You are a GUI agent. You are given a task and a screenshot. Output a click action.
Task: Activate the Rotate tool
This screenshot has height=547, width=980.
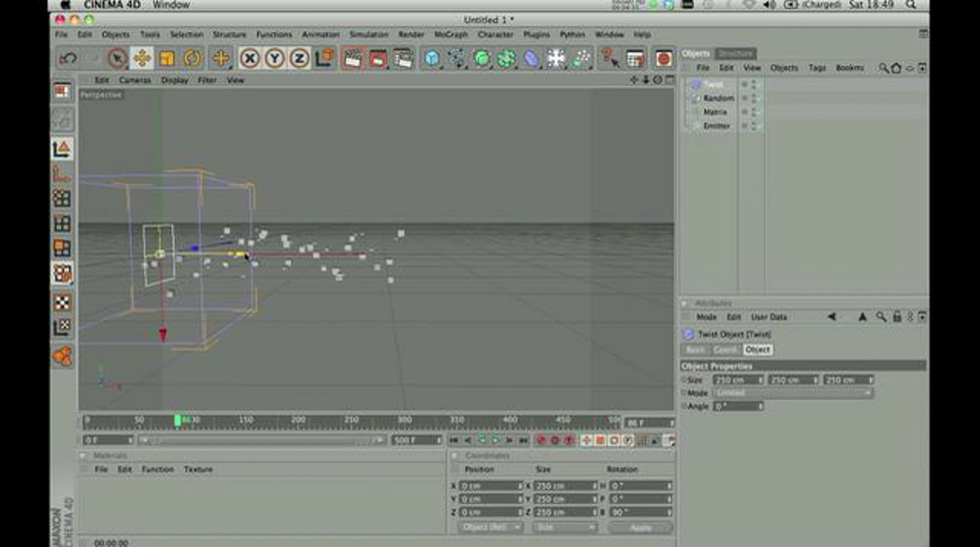point(192,58)
